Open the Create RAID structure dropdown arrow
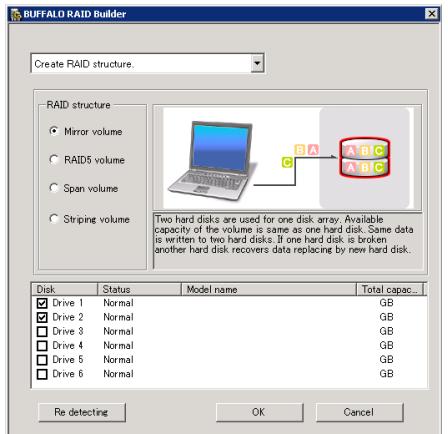 pyautogui.click(x=257, y=63)
